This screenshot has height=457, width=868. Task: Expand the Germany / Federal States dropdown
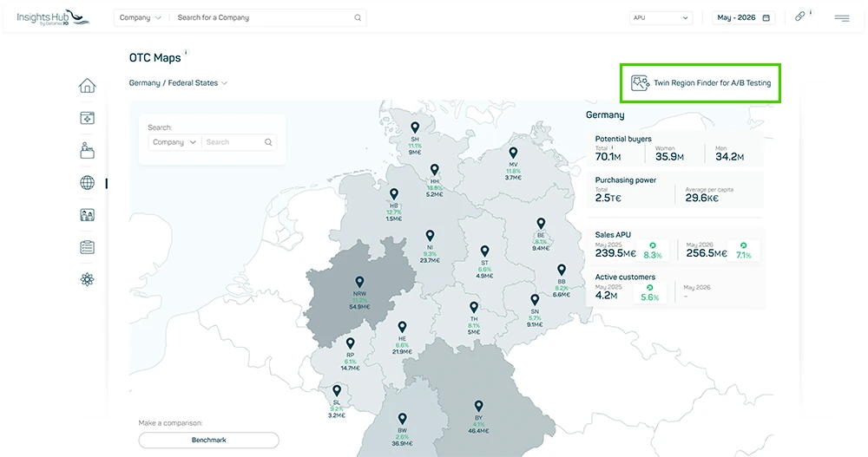pos(178,83)
